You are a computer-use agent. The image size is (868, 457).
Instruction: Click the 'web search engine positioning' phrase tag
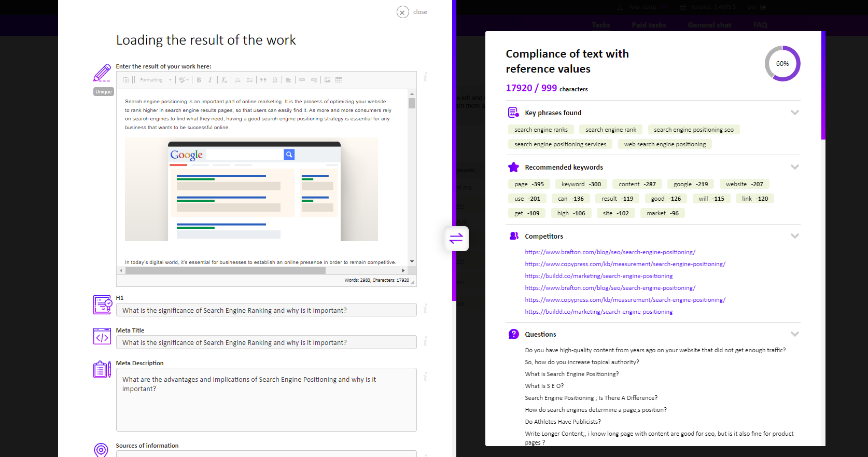665,144
